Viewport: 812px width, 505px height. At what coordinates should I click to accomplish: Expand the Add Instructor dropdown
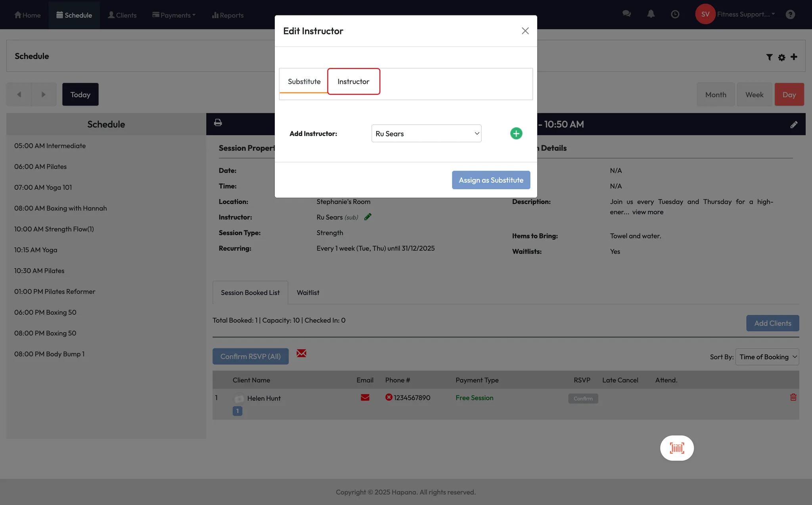pos(426,134)
